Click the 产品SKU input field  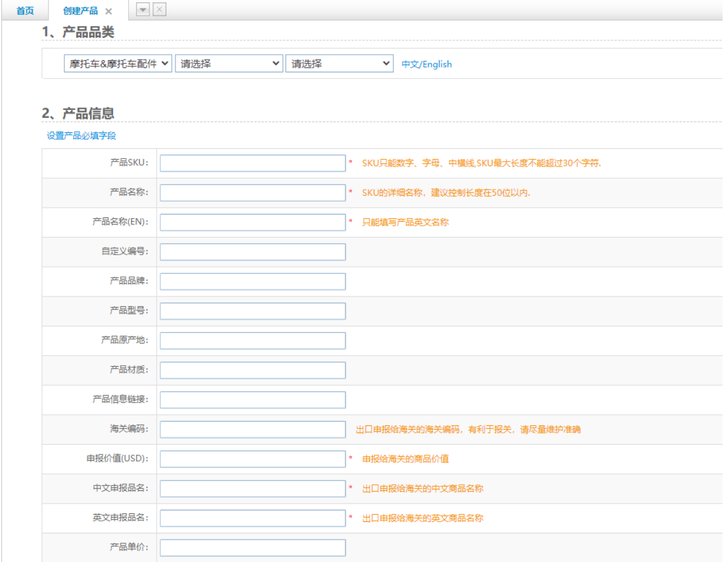[253, 163]
